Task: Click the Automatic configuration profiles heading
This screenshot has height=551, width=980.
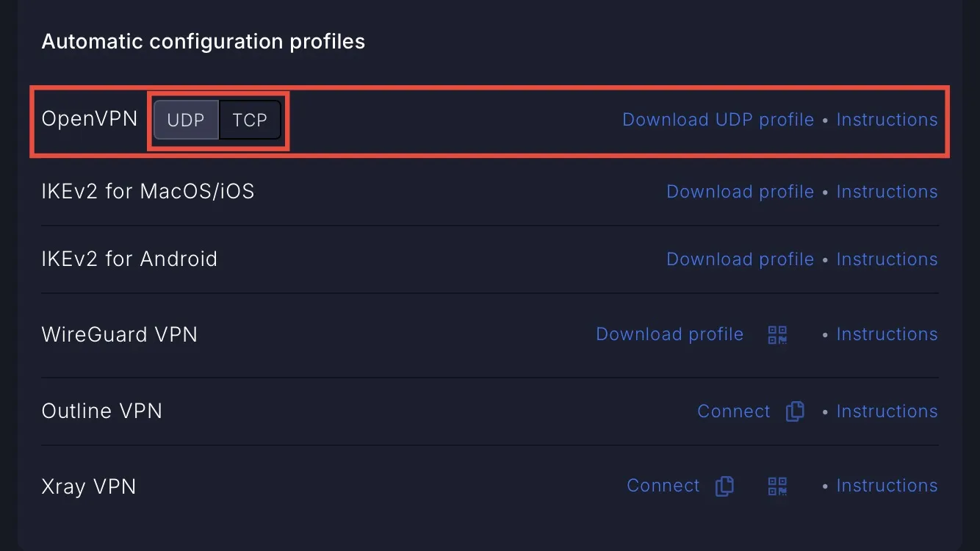Action: click(203, 41)
